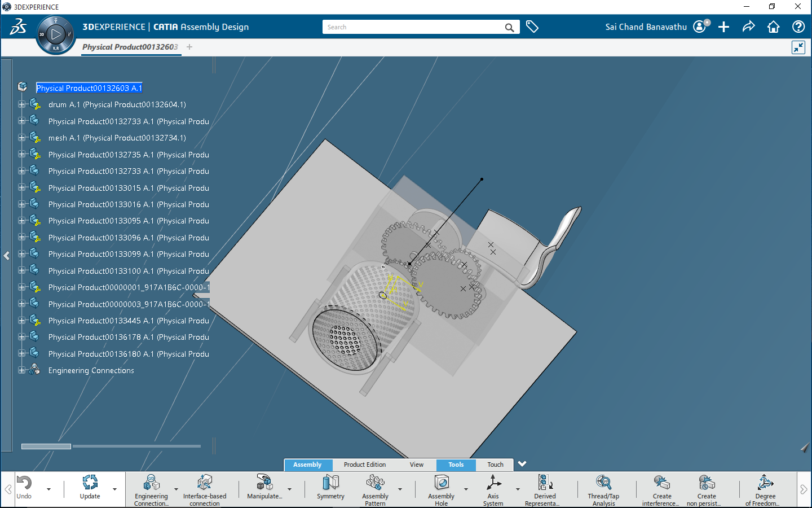Select Physical Product00133100 A.1 tree row
This screenshot has height=508, width=812.
129,271
